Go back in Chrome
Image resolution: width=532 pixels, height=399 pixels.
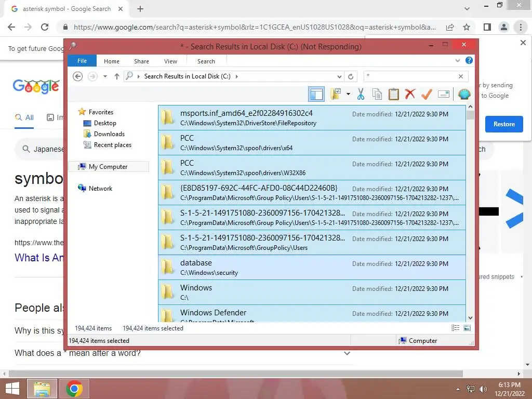click(x=11, y=27)
